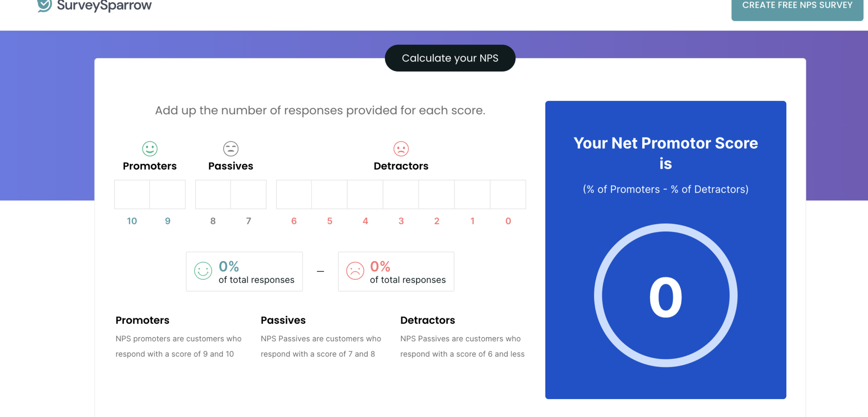The image size is (868, 417).
Task: Click the red Detractors frown icon
Action: point(401,149)
